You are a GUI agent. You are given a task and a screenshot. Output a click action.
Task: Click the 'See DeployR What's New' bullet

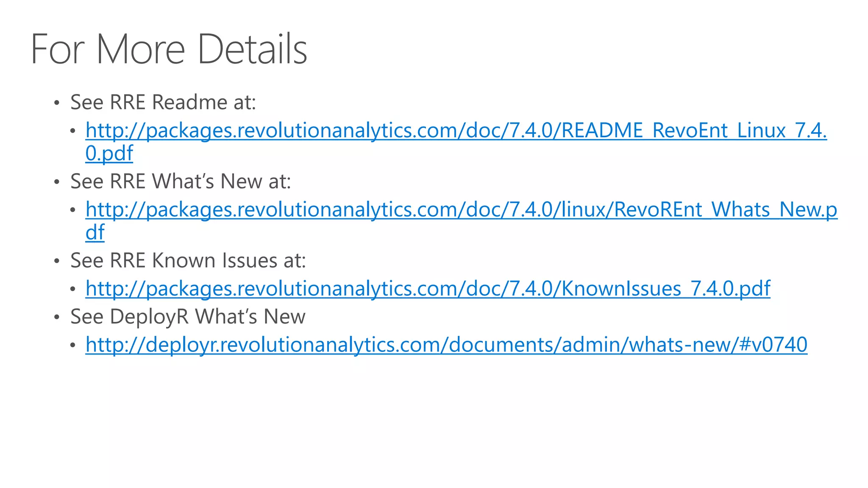pos(188,317)
